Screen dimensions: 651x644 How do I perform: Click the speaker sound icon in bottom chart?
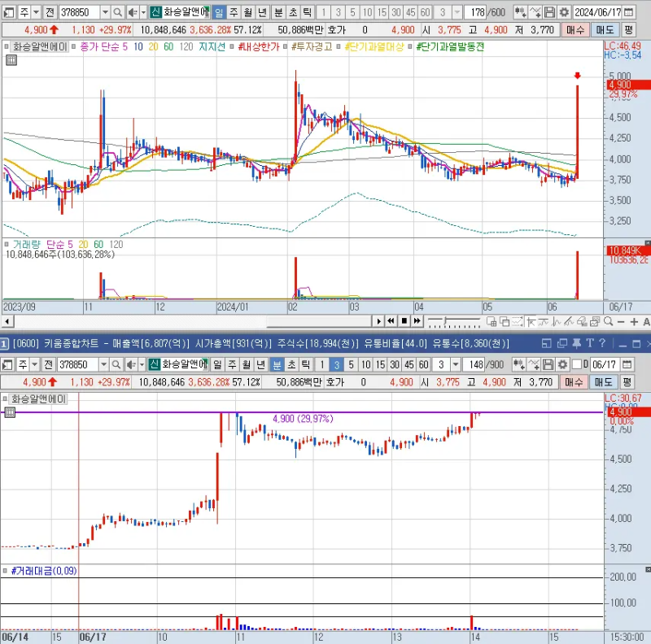point(131,365)
